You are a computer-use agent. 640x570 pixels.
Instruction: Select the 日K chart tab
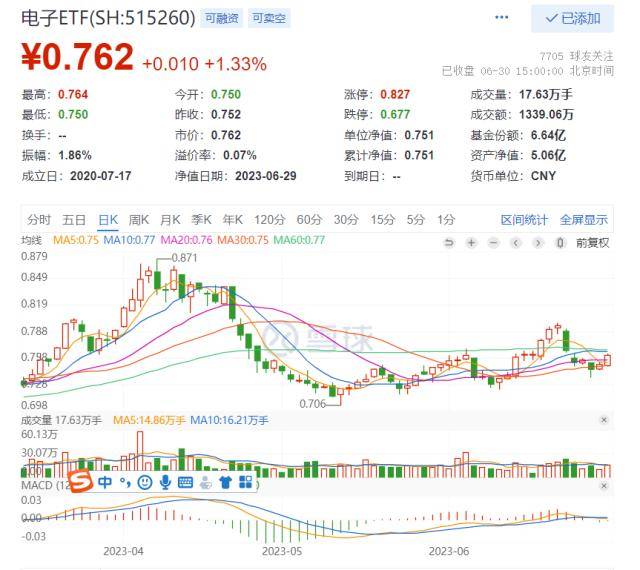108,220
